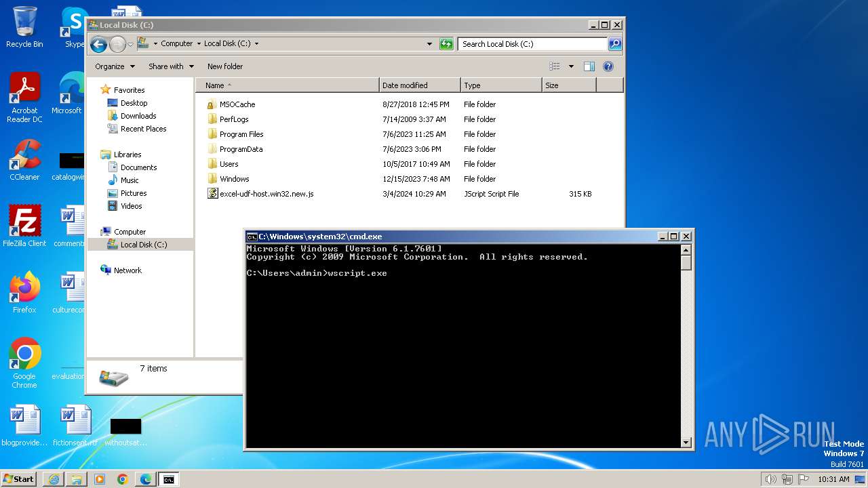The height and width of the screenshot is (488, 868).
Task: Sort by the Size column header
Action: tap(569, 85)
